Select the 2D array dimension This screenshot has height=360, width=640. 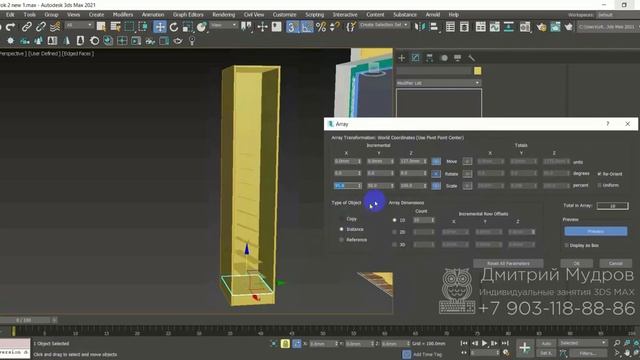[394, 232]
